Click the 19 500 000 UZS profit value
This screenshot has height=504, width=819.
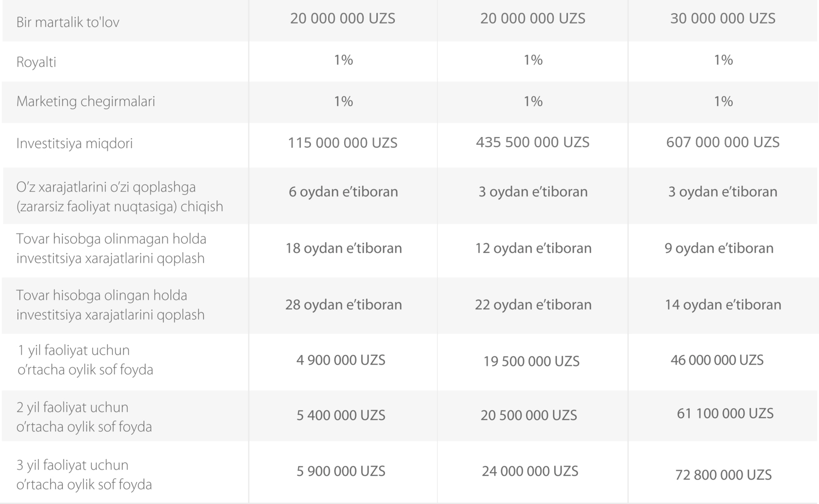[531, 361]
